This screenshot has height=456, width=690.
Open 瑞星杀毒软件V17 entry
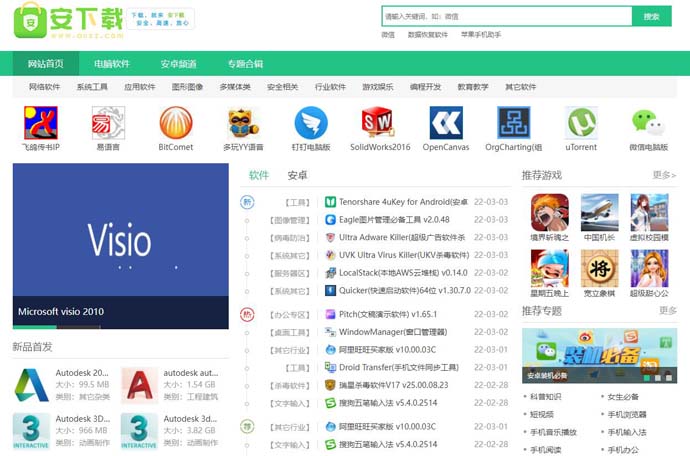coord(393,385)
